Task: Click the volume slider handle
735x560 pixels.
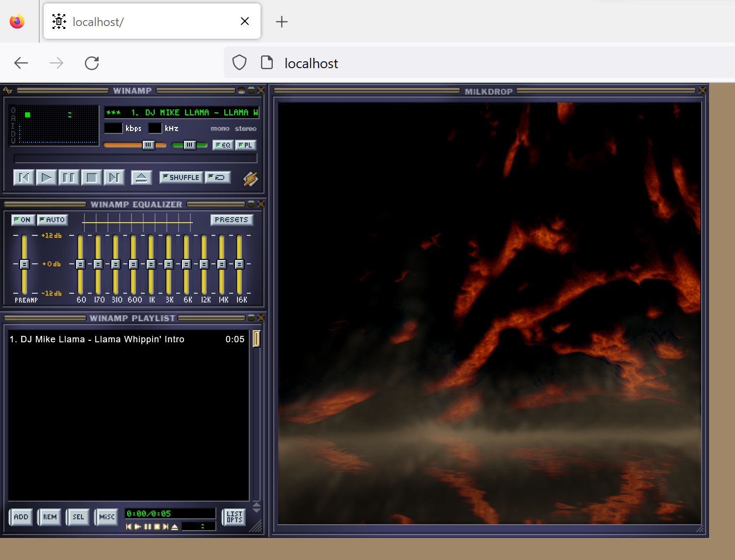Action: pyautogui.click(x=148, y=145)
